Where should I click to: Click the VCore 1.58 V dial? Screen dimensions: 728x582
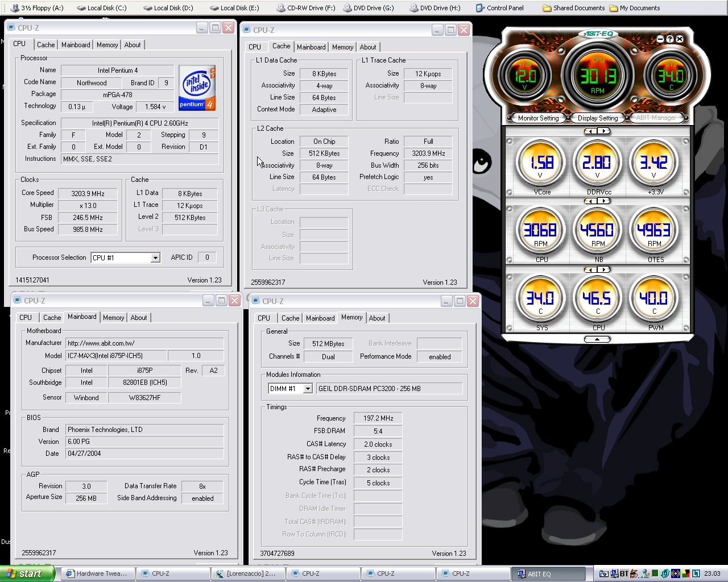click(541, 163)
